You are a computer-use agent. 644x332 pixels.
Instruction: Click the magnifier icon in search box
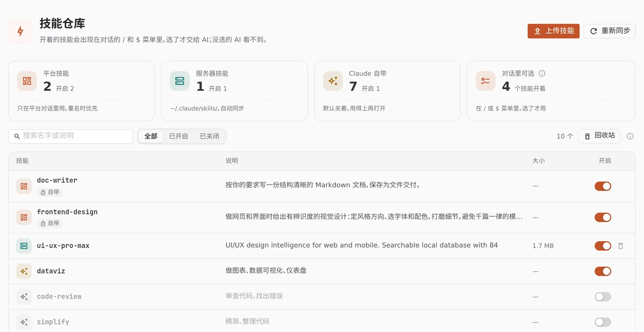[17, 136]
